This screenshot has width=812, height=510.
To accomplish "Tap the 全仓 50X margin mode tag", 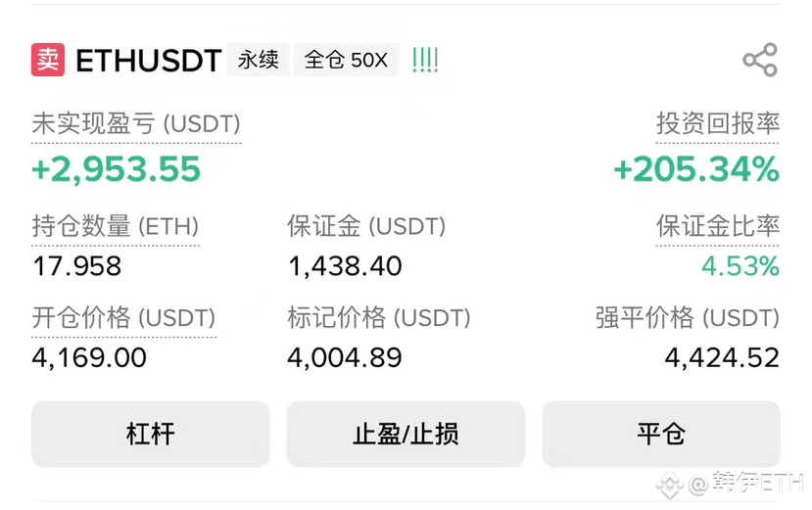I will pyautogui.click(x=346, y=60).
